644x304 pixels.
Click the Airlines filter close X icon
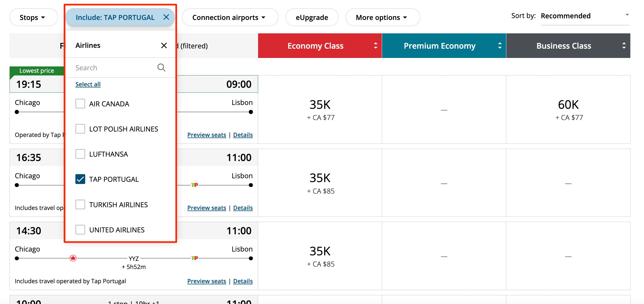point(164,45)
